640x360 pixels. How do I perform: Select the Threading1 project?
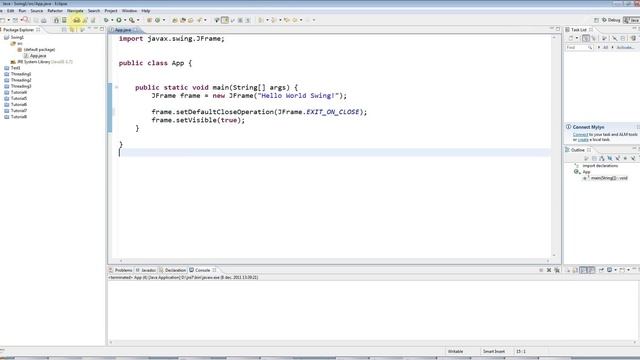[18, 74]
